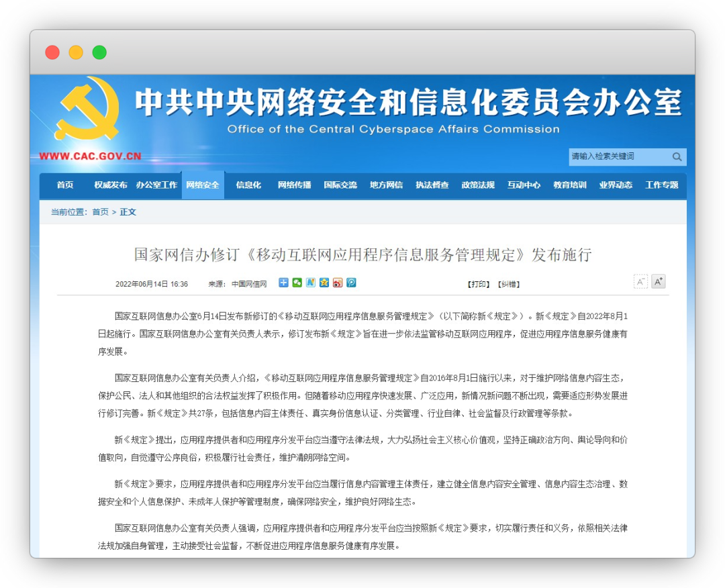Open the 网络传播 navigation tab
The width and height of the screenshot is (725, 588).
point(294,185)
